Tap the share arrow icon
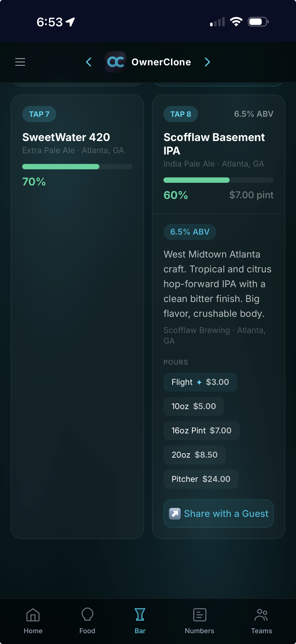Screen dimensions: 296x644 pyautogui.click(x=175, y=514)
